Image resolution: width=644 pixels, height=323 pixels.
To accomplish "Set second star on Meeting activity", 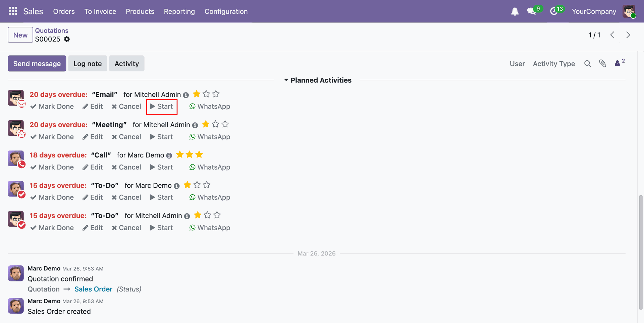I will (215, 124).
